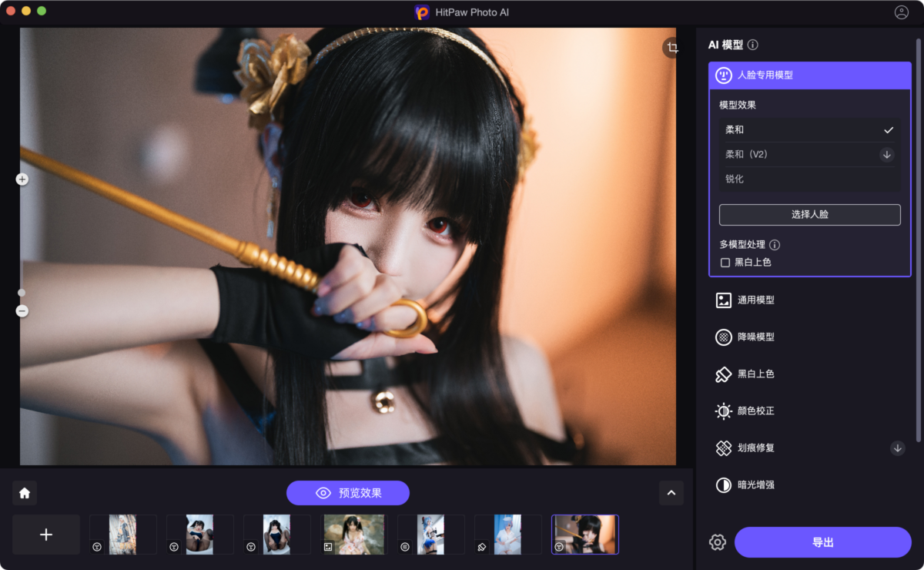924x570 pixels.
Task: Expand the 通用模型 option
Action: (x=810, y=300)
